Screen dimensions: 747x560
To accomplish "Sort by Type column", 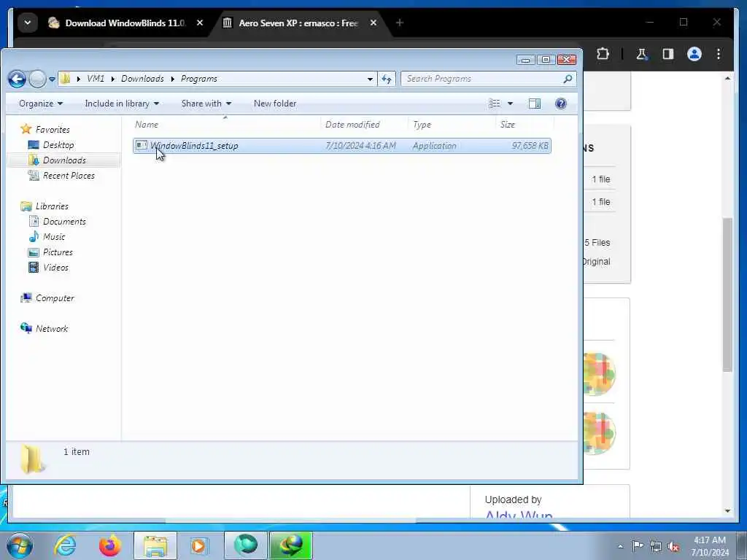I will point(452,124).
